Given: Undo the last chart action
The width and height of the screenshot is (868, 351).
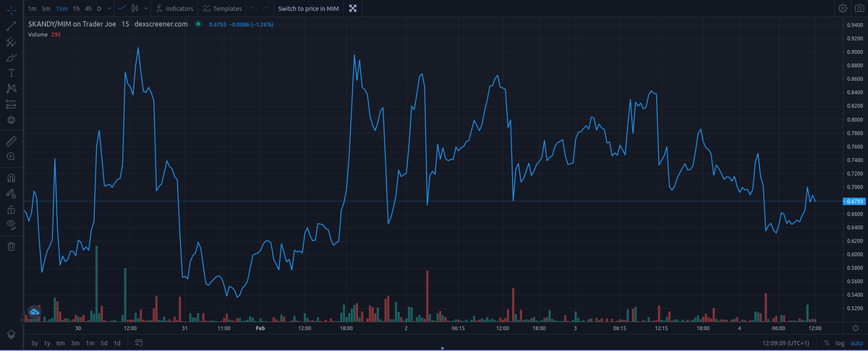Looking at the screenshot, I should tap(253, 9).
